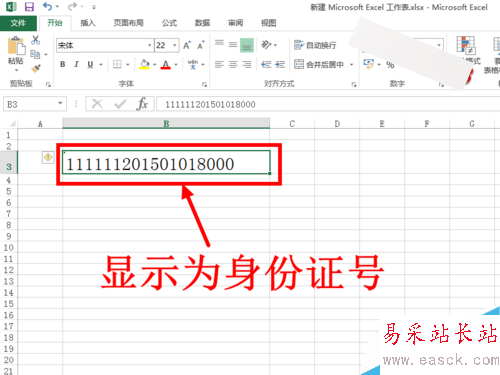Open the font size 22 dropdown
This screenshot has height=375, width=500.
175,45
